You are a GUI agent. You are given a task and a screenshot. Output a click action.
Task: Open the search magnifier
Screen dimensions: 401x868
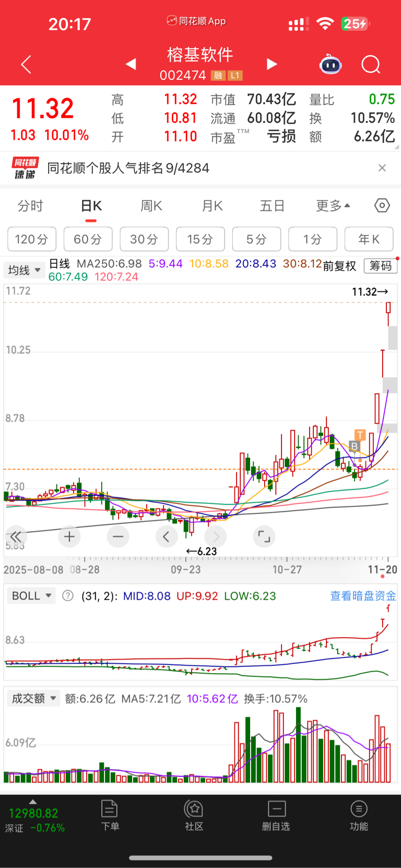click(x=371, y=65)
